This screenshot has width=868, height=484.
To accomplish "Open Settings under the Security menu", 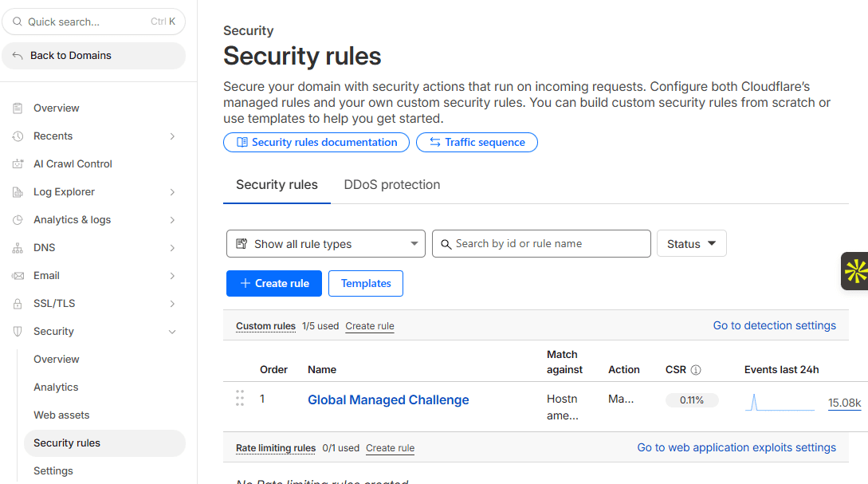I will click(x=53, y=470).
